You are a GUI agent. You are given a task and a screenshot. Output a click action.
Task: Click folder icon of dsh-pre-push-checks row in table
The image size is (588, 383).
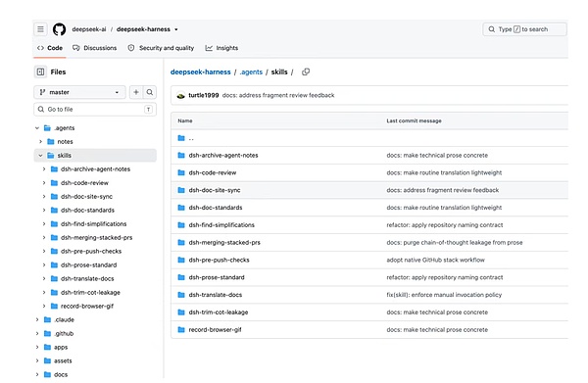pyautogui.click(x=181, y=260)
